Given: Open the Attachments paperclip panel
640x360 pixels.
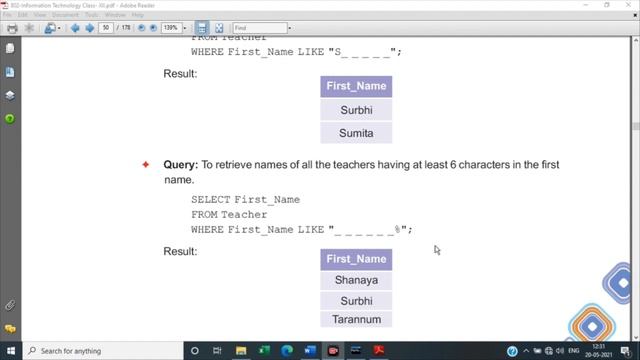Looking at the screenshot, I should 10,305.
